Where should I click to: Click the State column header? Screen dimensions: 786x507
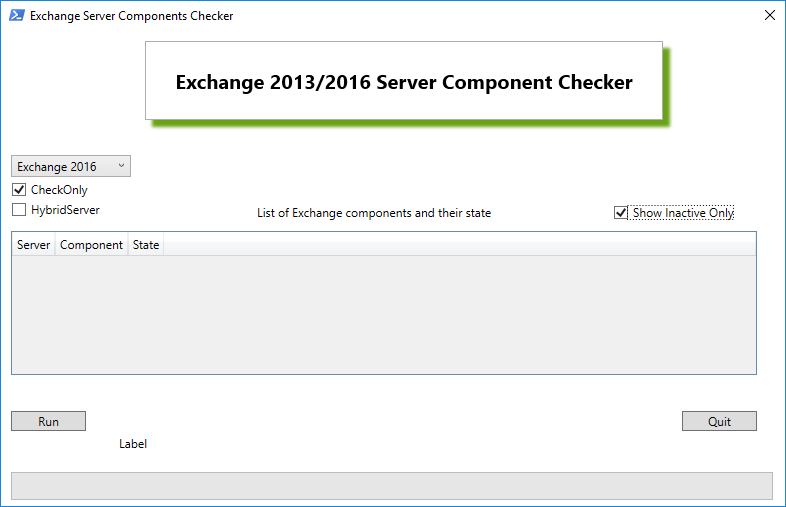point(146,245)
